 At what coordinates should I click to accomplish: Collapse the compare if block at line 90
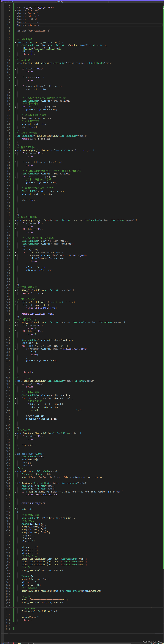tap(16, 255)
